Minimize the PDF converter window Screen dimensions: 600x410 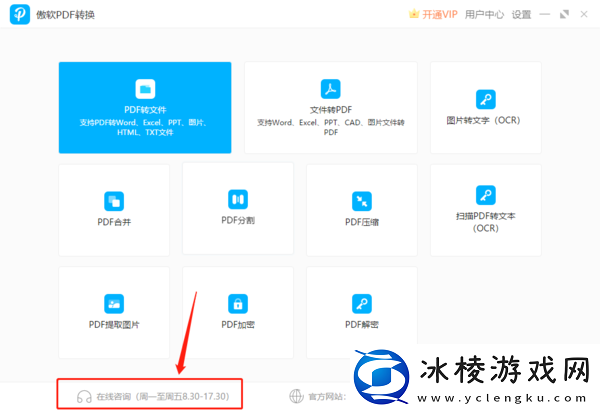click(x=545, y=15)
